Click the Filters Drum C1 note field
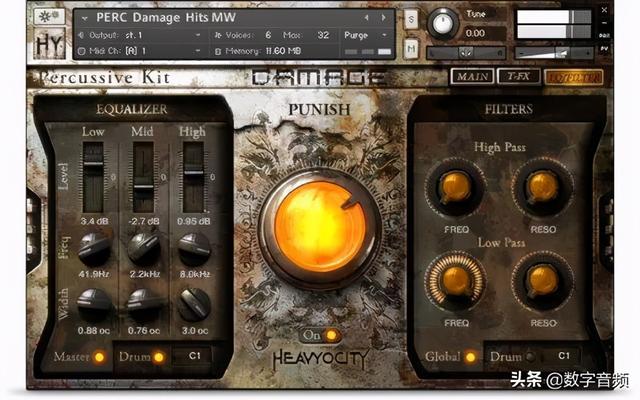The image size is (640, 400). click(562, 356)
